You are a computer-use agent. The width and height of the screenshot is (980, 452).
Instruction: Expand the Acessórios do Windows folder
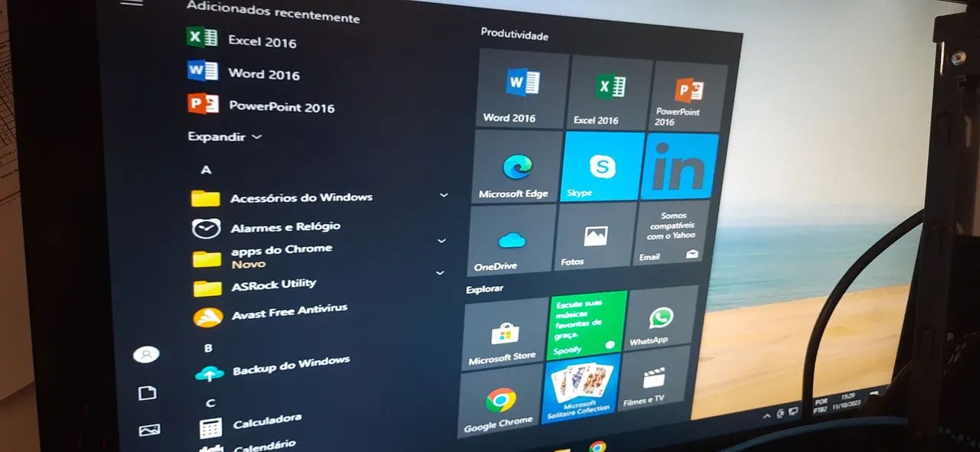tap(443, 196)
